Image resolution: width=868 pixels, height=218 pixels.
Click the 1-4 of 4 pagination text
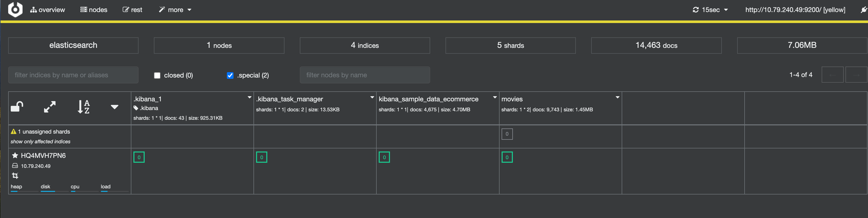click(801, 75)
